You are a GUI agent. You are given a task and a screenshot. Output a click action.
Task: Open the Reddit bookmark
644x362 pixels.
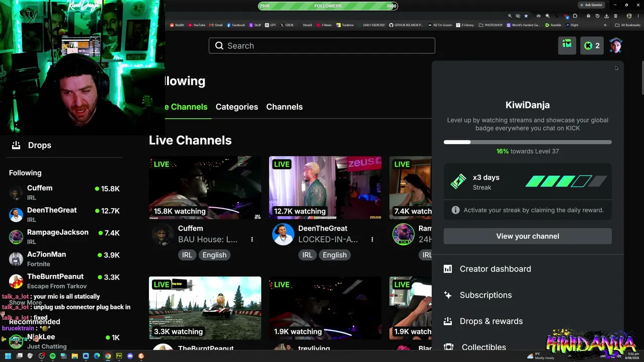(x=177, y=25)
